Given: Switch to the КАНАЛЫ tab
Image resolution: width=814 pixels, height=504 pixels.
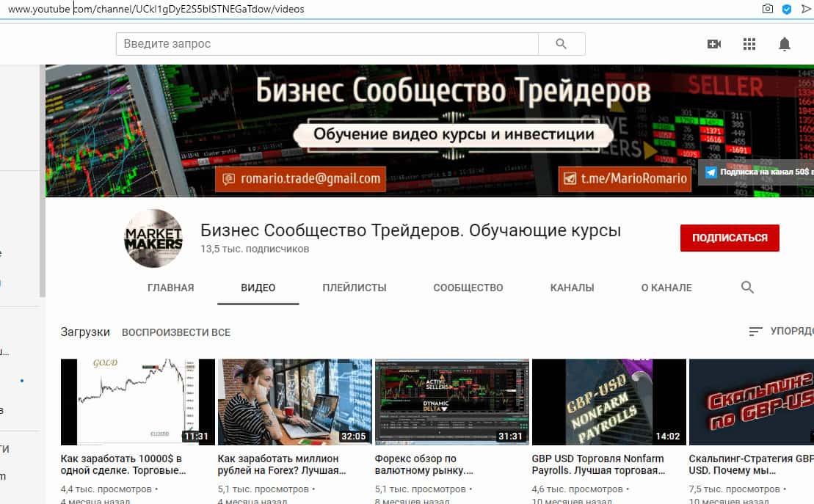Looking at the screenshot, I should [572, 288].
